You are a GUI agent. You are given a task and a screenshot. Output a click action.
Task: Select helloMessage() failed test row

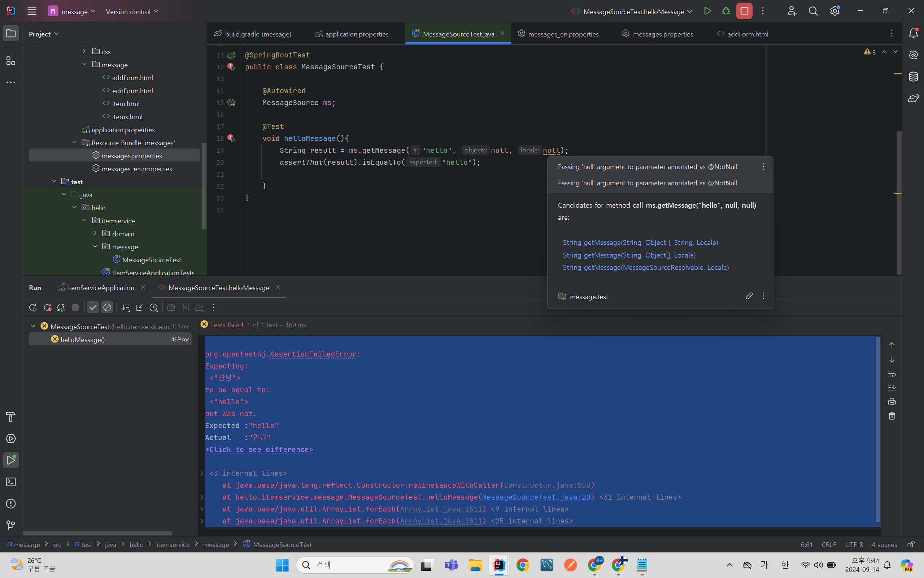coord(110,339)
